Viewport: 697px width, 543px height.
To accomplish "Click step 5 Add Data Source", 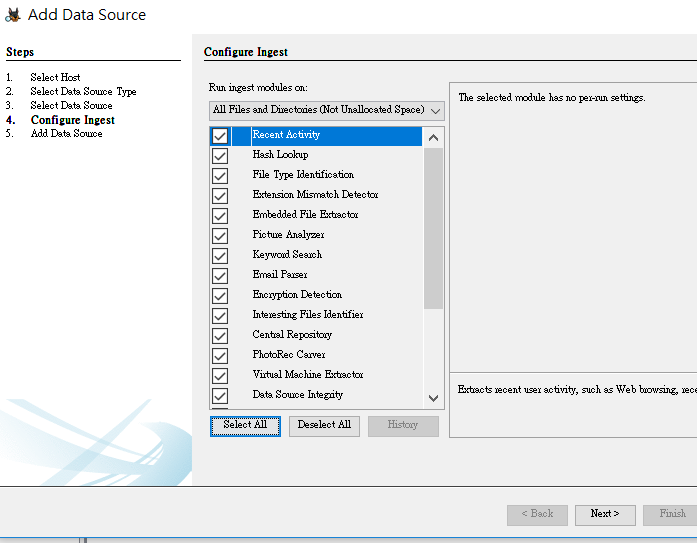I will [x=67, y=134].
